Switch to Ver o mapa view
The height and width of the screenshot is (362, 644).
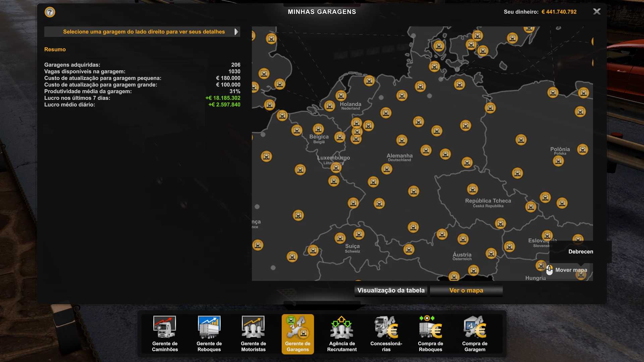coord(466,291)
